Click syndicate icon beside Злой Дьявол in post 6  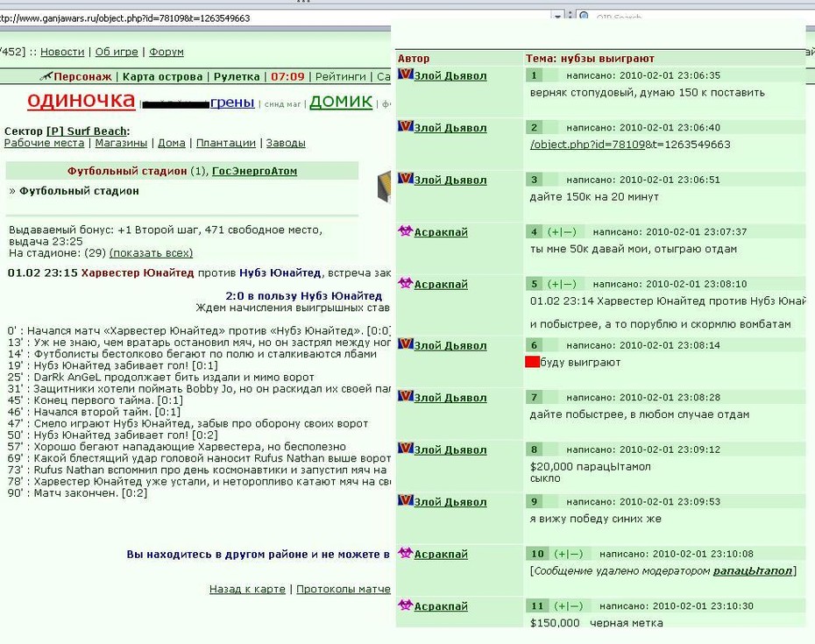pos(406,344)
